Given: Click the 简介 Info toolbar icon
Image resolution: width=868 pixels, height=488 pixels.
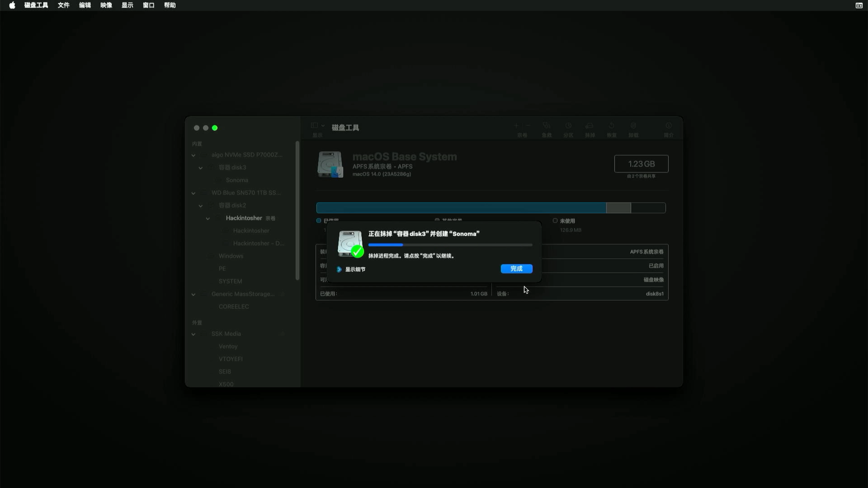Looking at the screenshot, I should click(x=669, y=126).
